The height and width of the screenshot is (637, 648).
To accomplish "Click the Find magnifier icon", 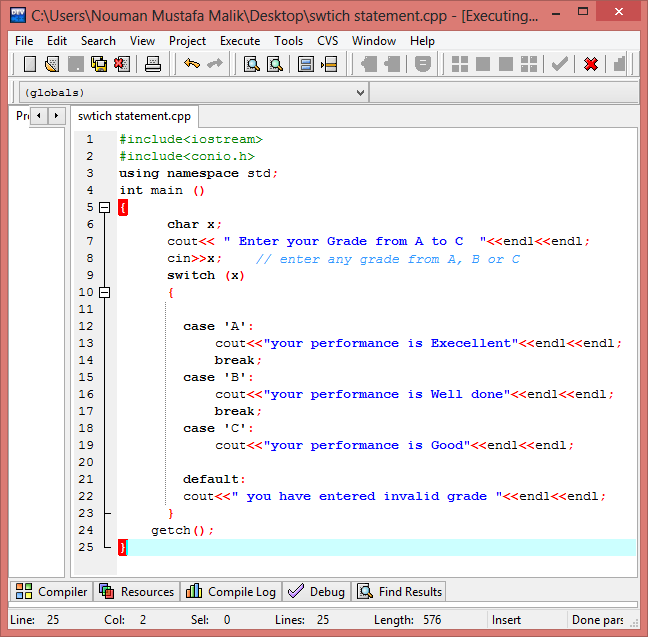I will [x=251, y=64].
